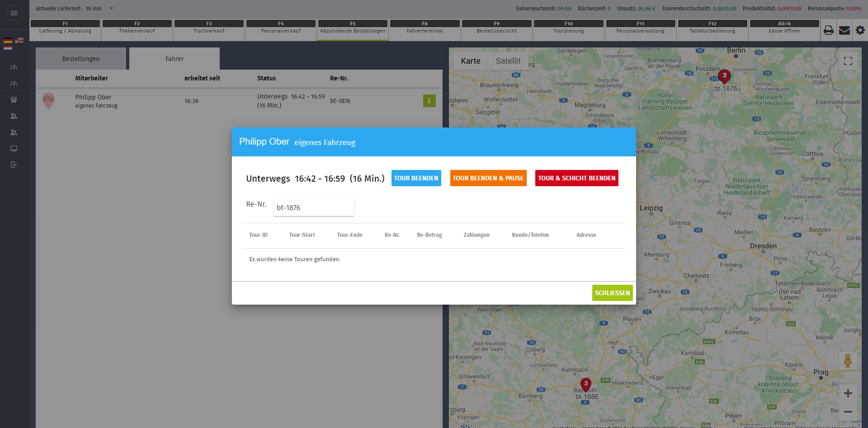The height and width of the screenshot is (428, 868).
Task: Switch language with the Dutch flag
Action: (8, 47)
